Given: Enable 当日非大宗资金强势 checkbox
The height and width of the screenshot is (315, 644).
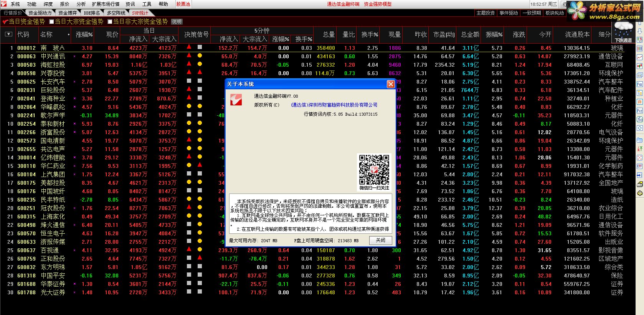Looking at the screenshot, I should click(x=110, y=22).
